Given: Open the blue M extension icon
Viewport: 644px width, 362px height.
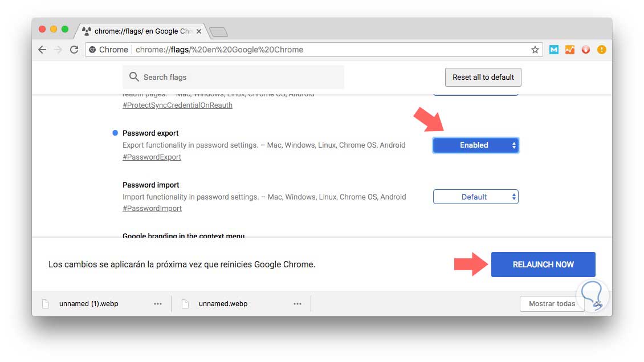Looking at the screenshot, I should tap(553, 50).
